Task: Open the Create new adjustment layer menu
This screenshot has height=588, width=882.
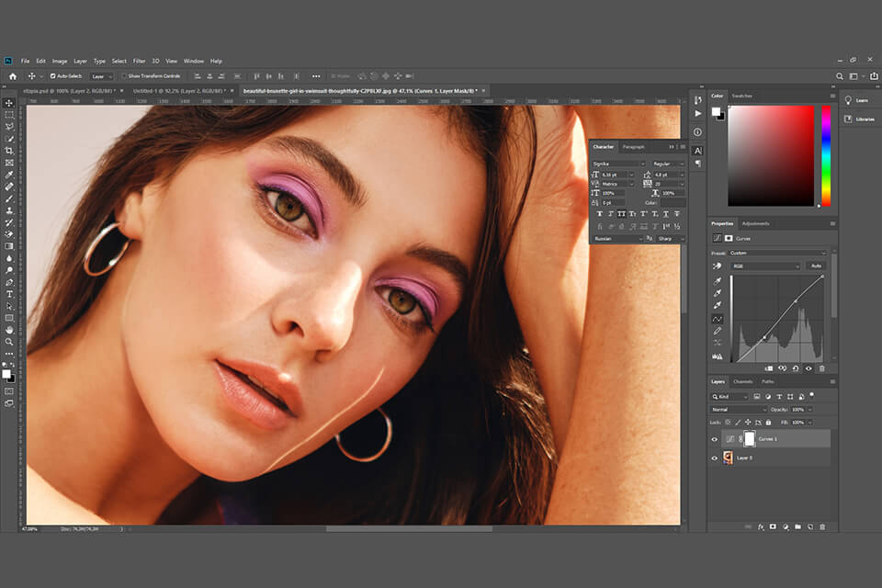Action: 786,526
